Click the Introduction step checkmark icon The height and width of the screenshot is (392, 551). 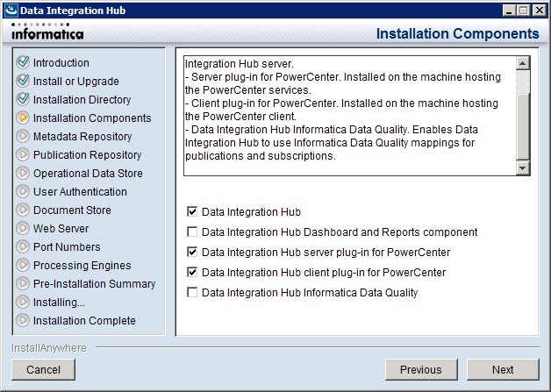coord(23,62)
